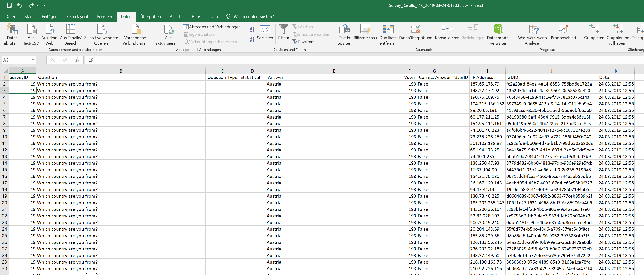Open the Name Box dropdown arrow
This screenshot has width=644, height=275.
coord(33,60)
